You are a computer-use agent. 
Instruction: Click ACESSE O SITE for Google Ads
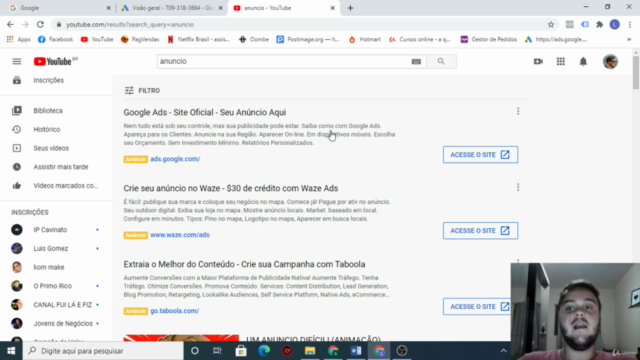click(480, 155)
